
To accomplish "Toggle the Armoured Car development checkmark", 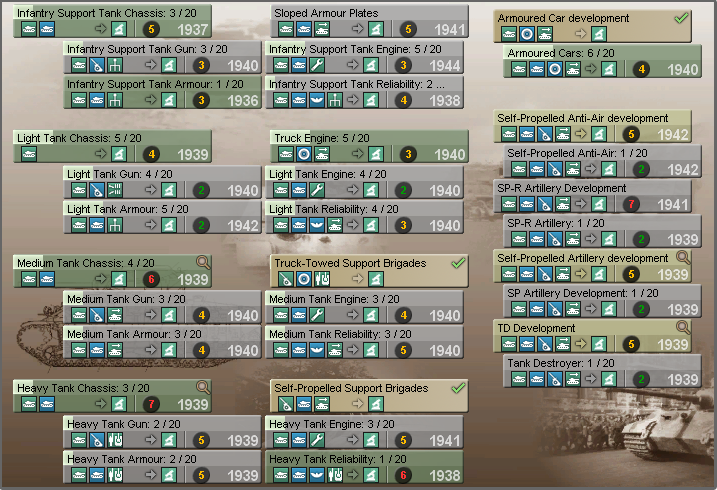I will (x=682, y=18).
